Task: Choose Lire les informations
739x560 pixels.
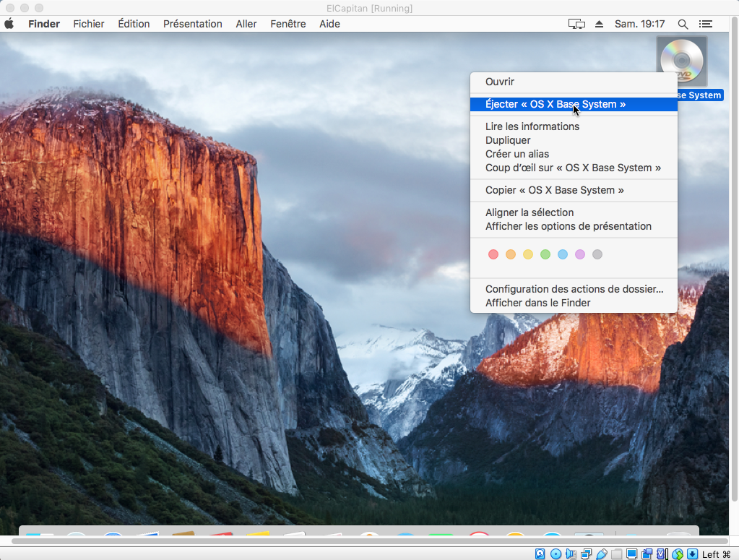Action: click(x=574, y=126)
